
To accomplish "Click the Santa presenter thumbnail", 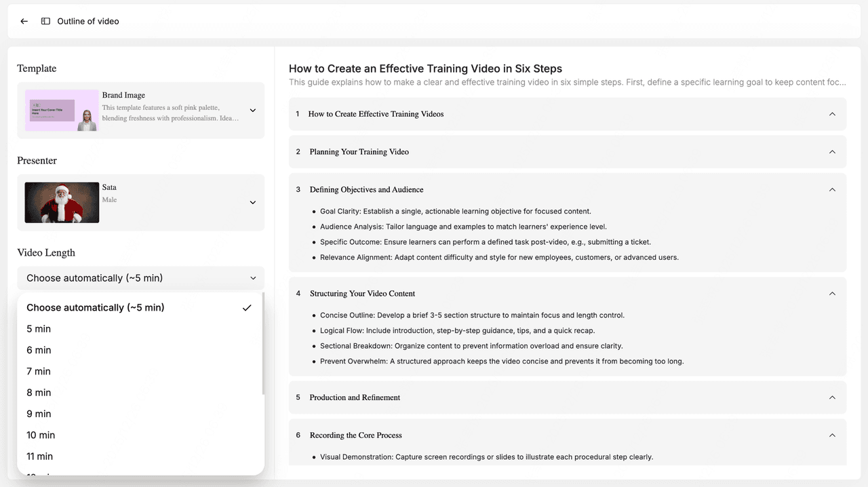I will tap(62, 202).
